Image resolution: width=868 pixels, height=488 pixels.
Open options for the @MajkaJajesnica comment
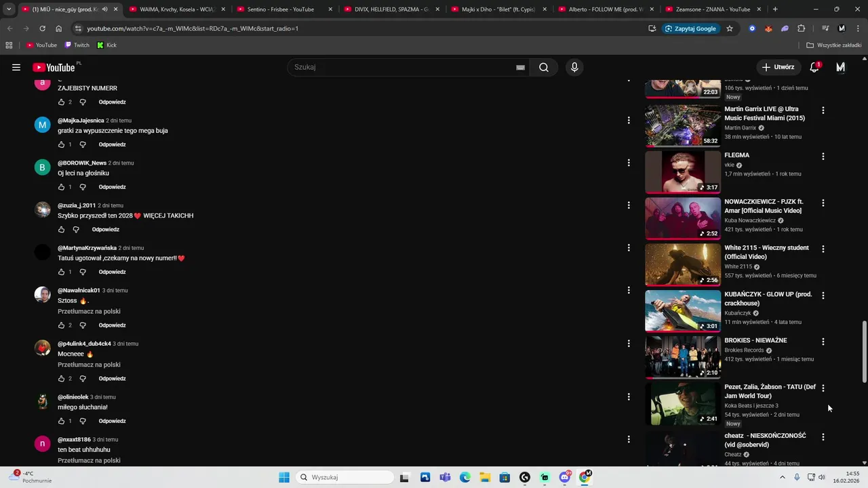629,120
